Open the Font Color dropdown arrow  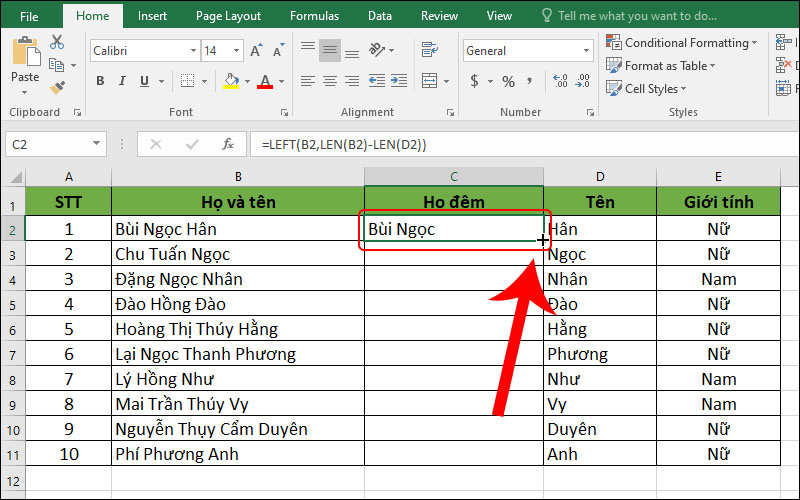coord(281,81)
